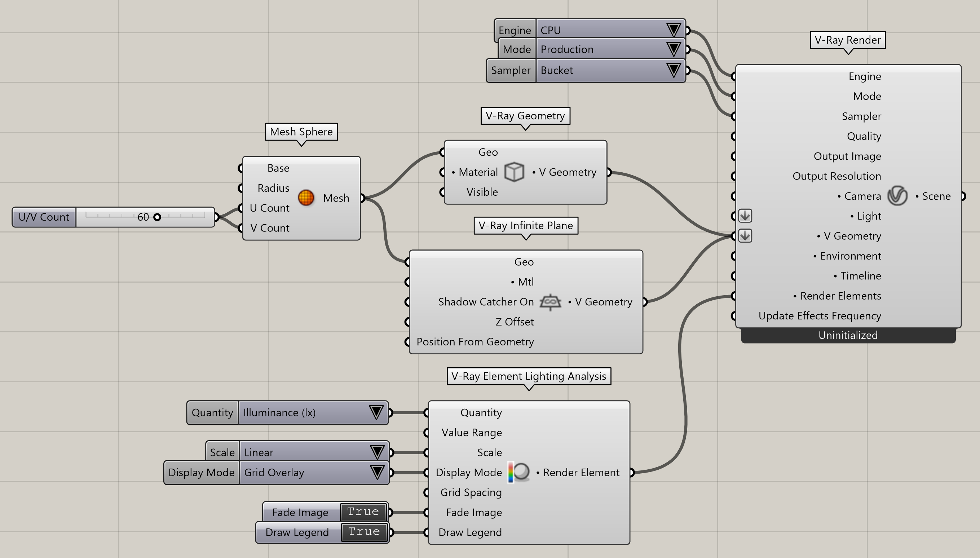Screen dimensions: 980x558
Task: Click the U Count input on Mesh Sphere
Action: (x=269, y=208)
